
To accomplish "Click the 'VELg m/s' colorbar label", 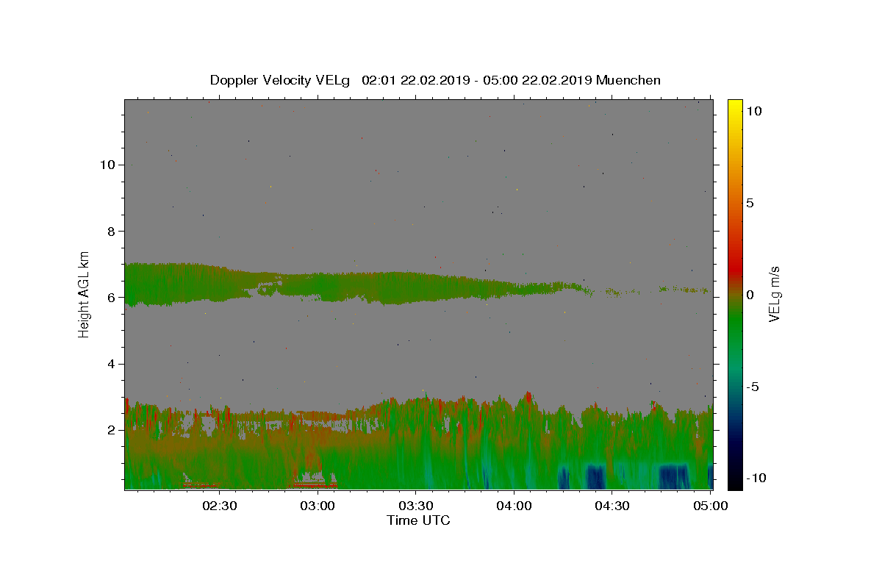I will click(774, 294).
